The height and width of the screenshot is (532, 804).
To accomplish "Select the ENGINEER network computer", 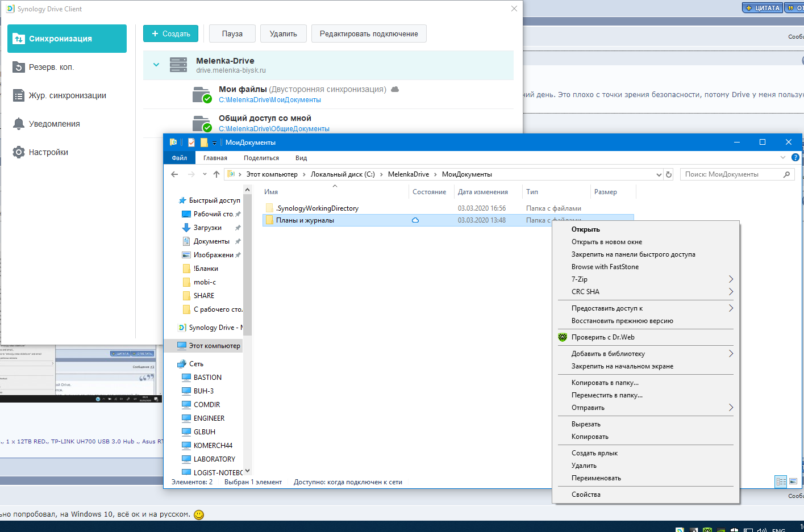I will [209, 418].
